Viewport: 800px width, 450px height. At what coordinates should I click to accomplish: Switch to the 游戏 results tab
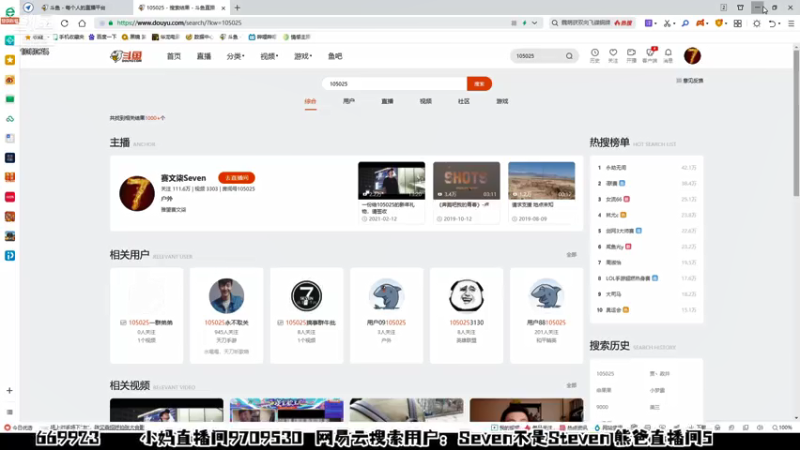502,102
